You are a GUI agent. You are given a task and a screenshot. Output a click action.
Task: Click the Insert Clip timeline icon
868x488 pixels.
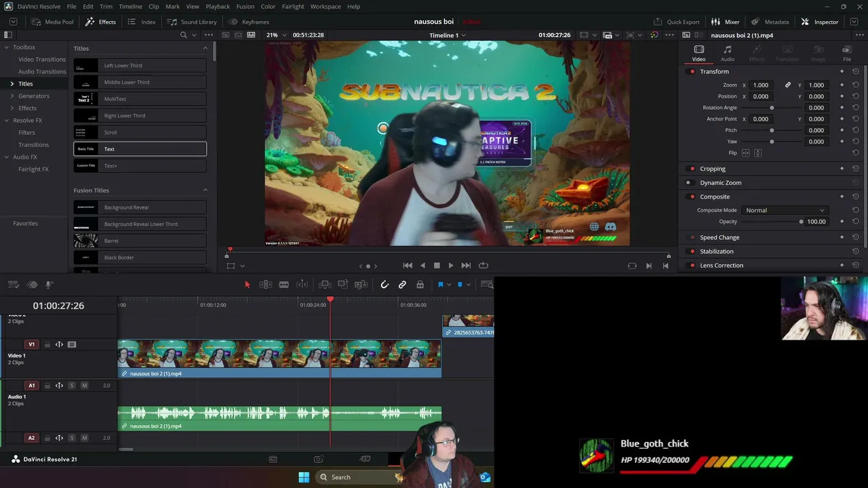[x=325, y=285]
